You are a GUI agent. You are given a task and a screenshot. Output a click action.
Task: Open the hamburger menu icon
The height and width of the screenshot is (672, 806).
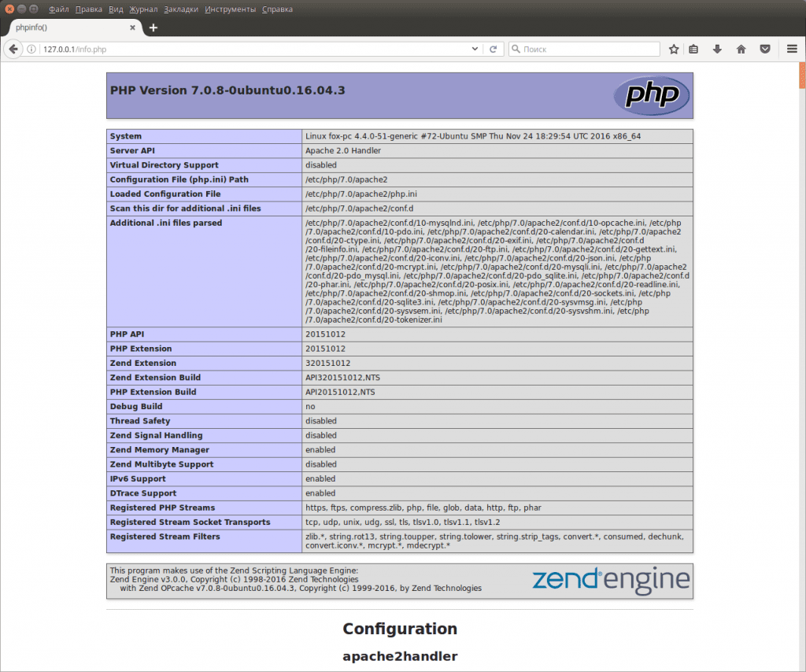[x=792, y=49]
